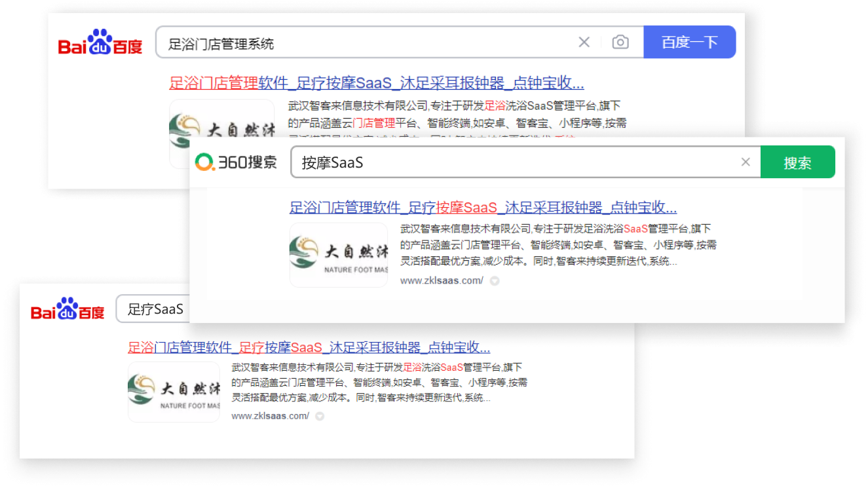Expand the dropdown arrow beside the 360 result URL
This screenshot has height=488, width=868.
click(495, 281)
